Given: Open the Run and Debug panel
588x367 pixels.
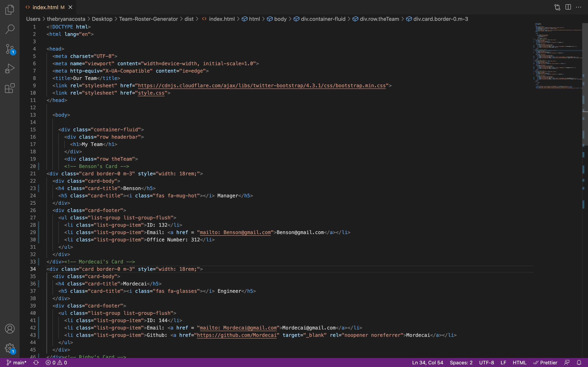Looking at the screenshot, I should tap(9, 69).
